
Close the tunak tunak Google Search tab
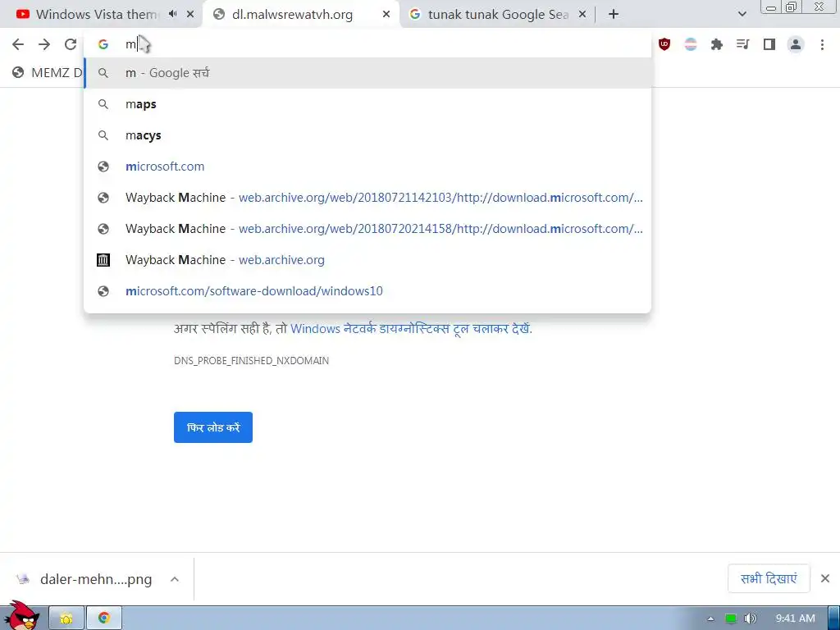[582, 15]
